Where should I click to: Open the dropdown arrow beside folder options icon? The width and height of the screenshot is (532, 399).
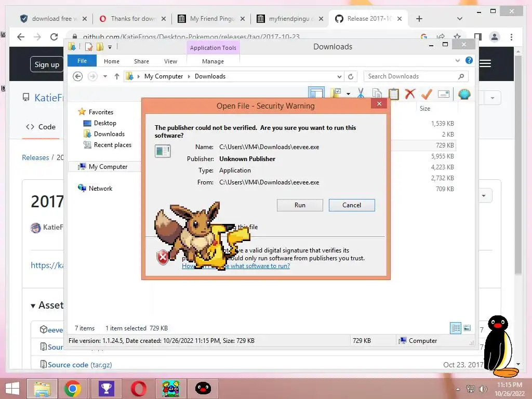[349, 94]
